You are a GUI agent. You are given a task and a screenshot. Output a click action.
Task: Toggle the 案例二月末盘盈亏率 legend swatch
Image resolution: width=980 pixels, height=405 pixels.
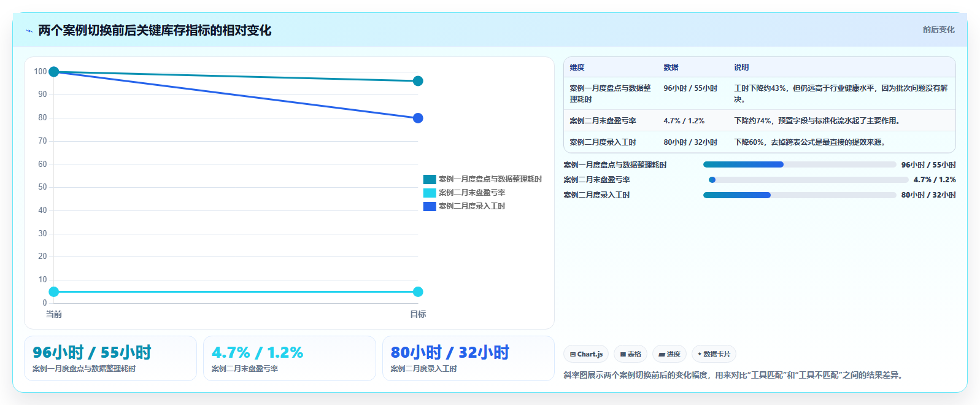click(430, 193)
